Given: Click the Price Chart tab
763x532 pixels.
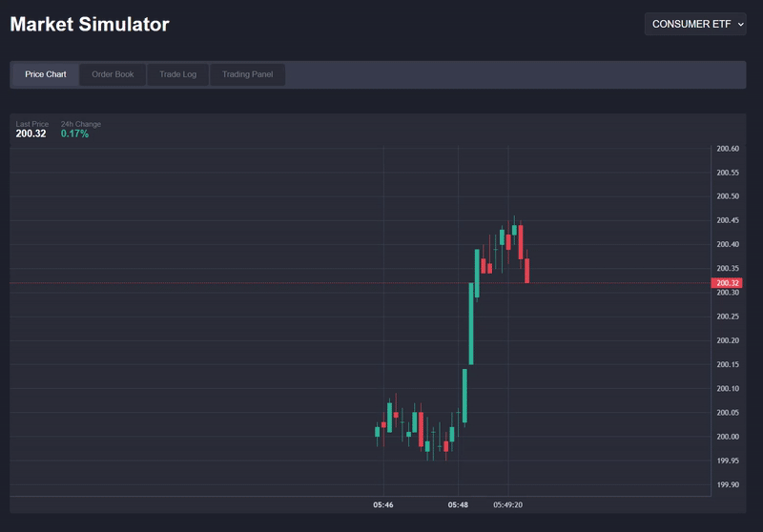Looking at the screenshot, I should point(46,74).
